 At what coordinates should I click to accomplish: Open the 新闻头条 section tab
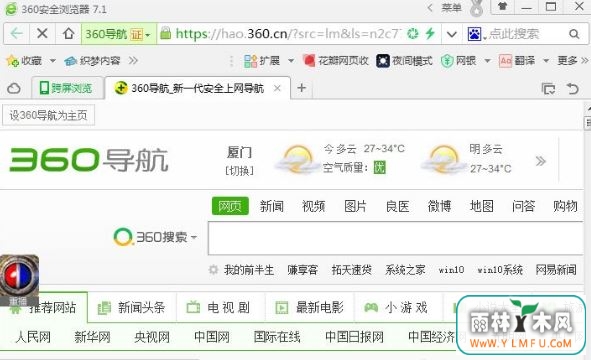132,308
